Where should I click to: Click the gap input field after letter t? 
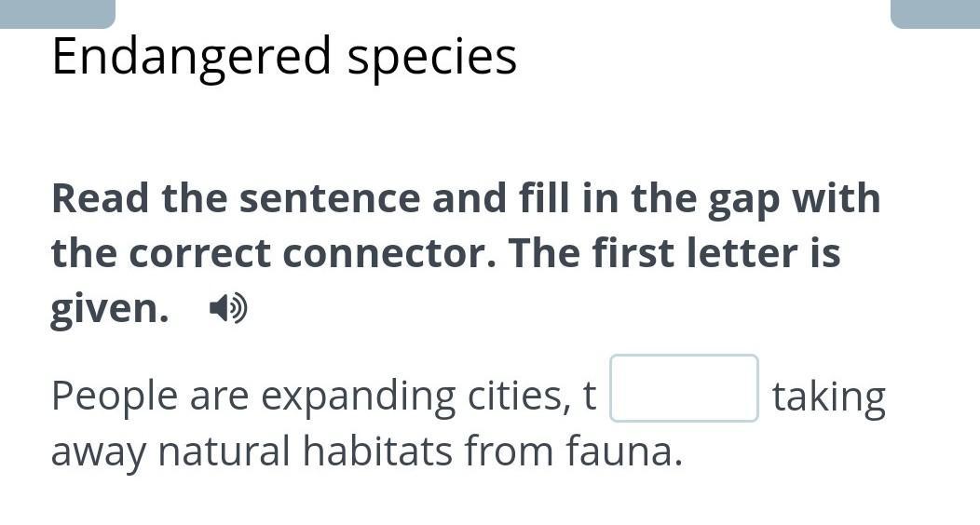click(684, 388)
